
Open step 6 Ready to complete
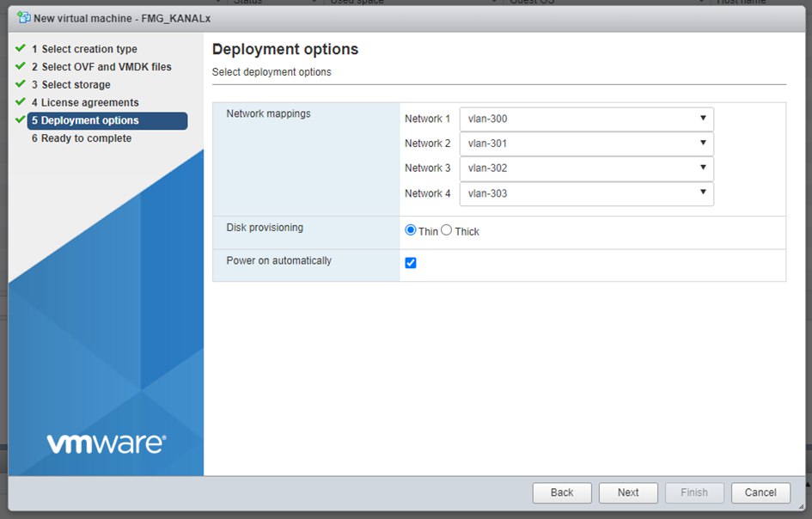[86, 138]
